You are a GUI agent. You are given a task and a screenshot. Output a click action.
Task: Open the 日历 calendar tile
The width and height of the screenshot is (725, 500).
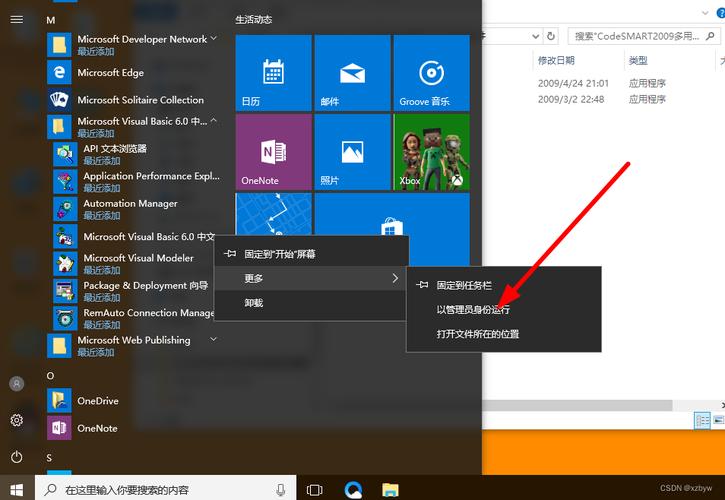point(274,73)
